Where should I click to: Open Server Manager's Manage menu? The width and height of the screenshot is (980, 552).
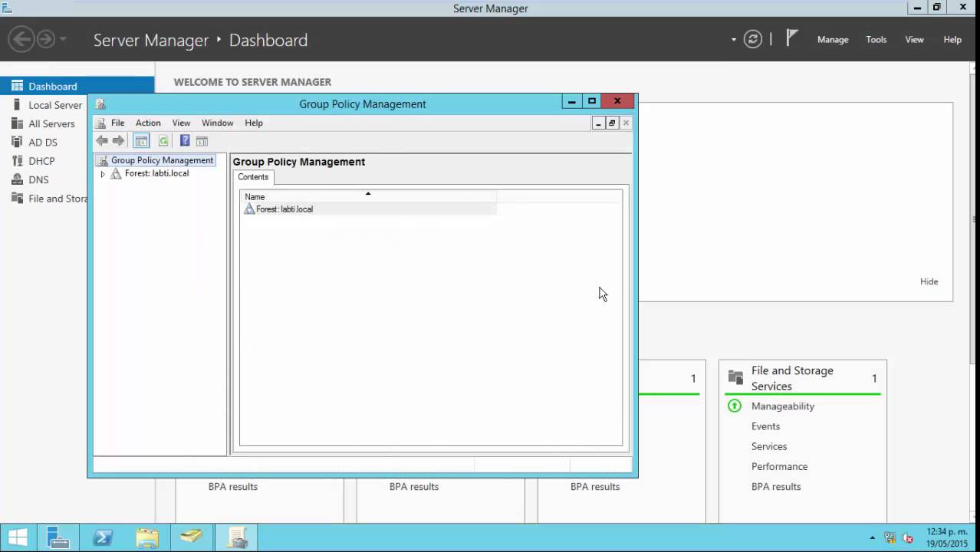coord(833,40)
